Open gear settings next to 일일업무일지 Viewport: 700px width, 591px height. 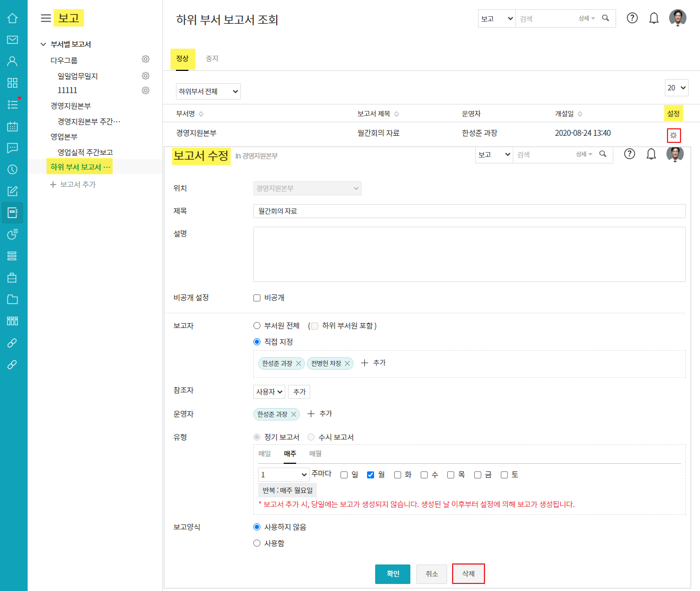tap(145, 76)
